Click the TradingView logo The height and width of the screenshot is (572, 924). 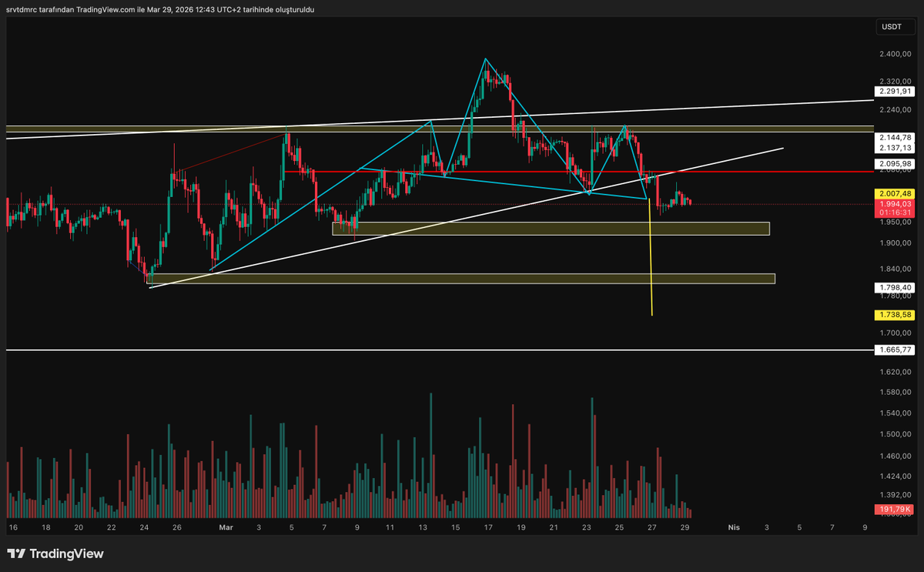55,554
